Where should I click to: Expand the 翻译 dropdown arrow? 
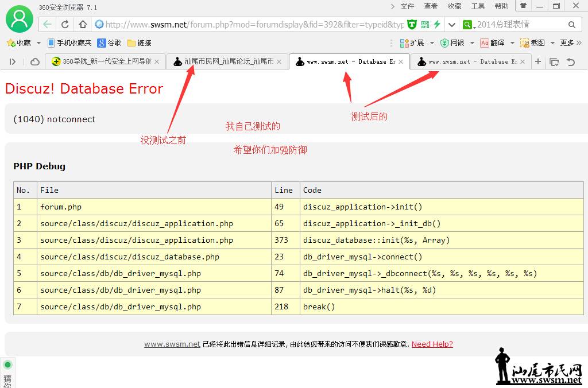[512, 43]
